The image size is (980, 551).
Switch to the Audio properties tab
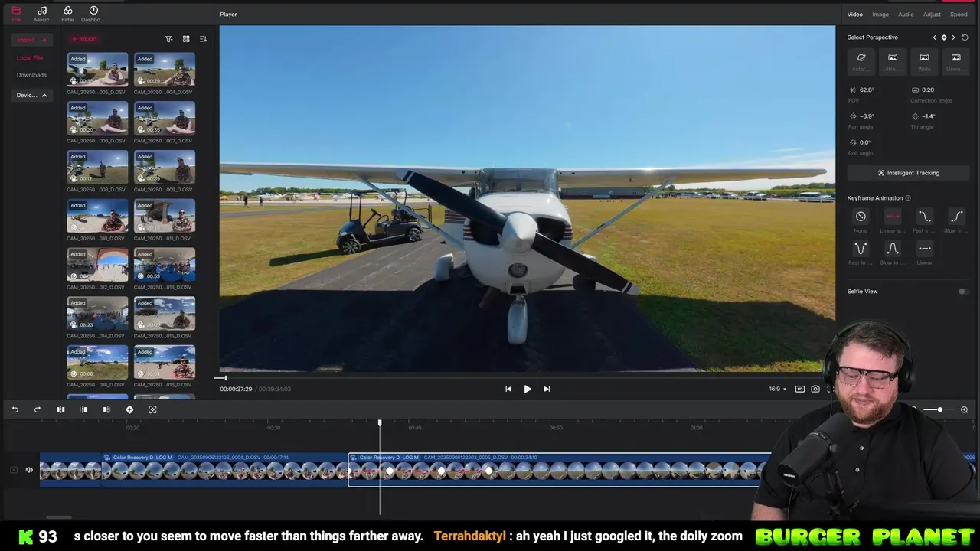click(x=906, y=15)
